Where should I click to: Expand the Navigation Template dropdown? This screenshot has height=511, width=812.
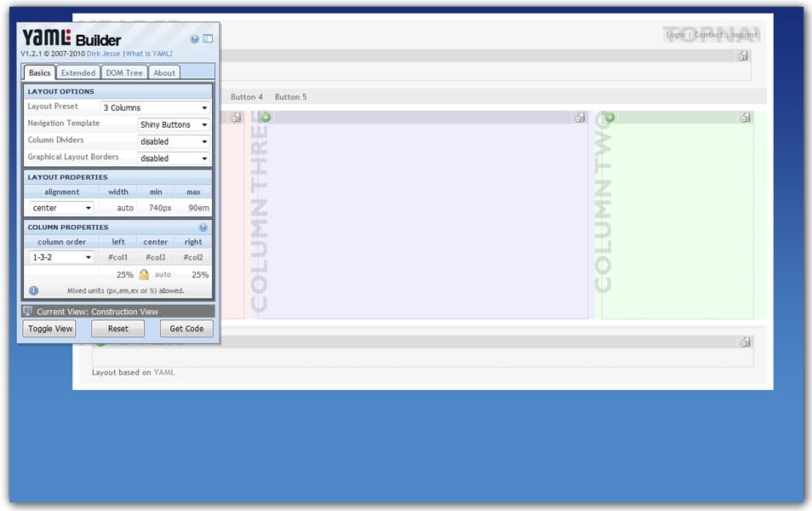pyautogui.click(x=174, y=125)
